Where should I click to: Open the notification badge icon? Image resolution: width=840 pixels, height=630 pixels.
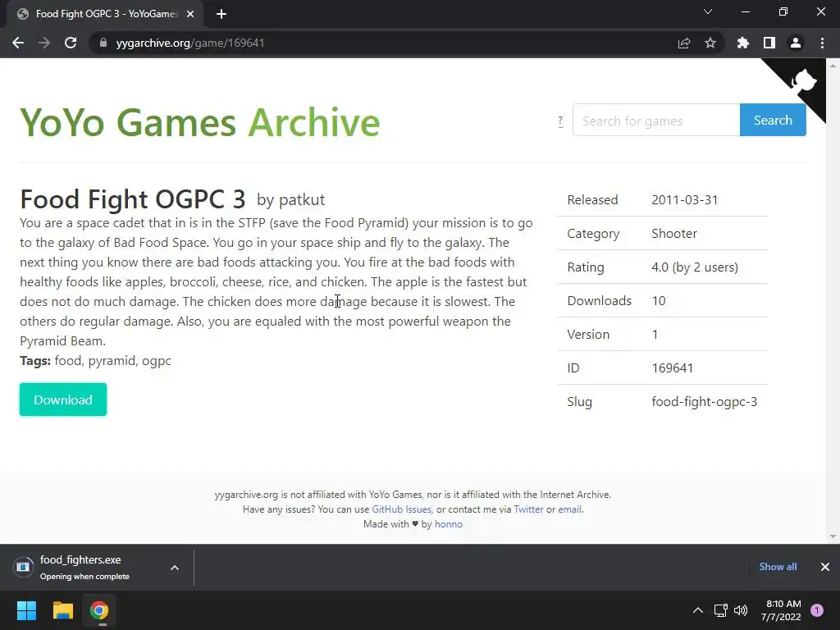[817, 610]
